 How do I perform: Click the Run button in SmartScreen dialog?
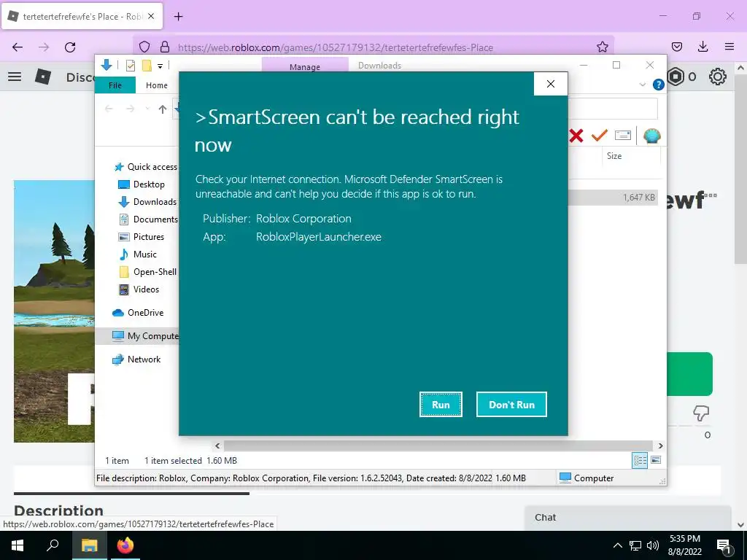441,404
